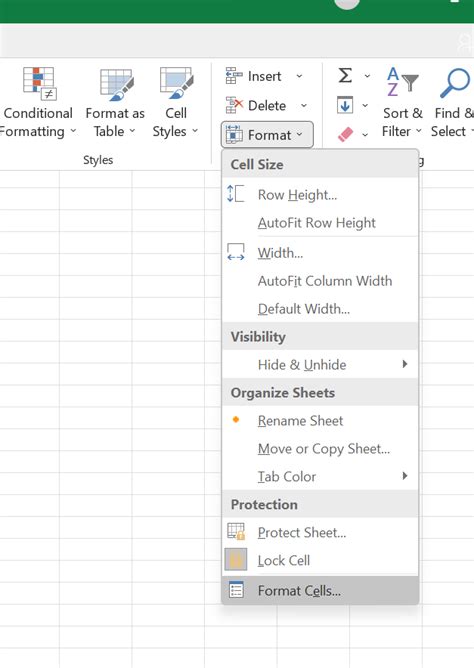Select Rename Sheet
474x668 pixels.
click(x=320, y=420)
